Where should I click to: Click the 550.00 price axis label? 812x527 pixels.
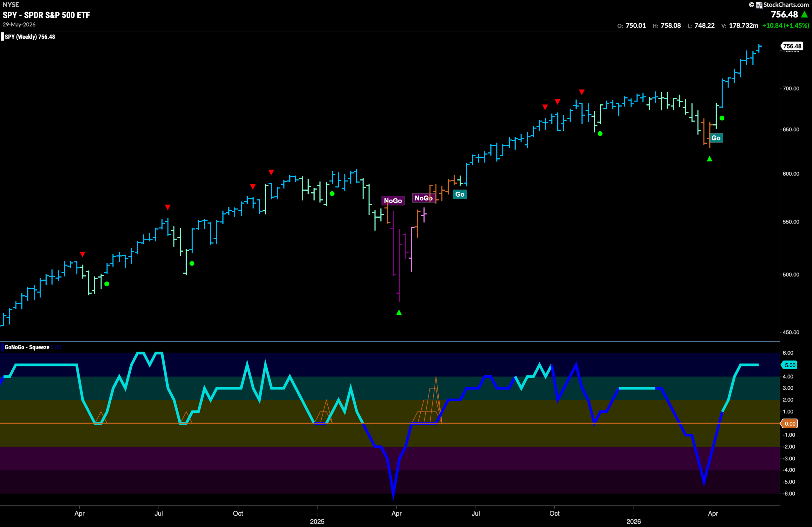[x=791, y=222]
